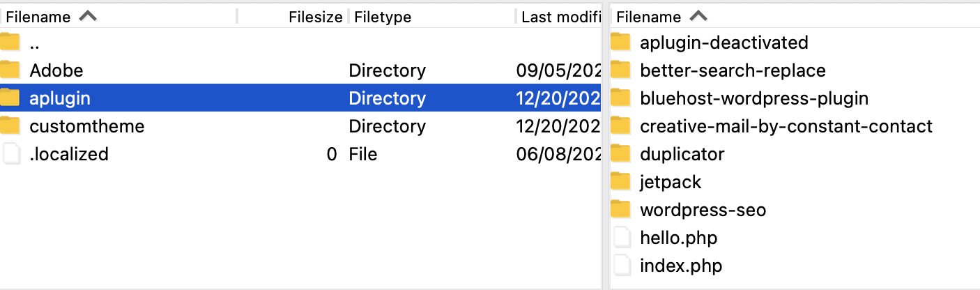Click the Adobe folder icon
The image size is (980, 290).
tap(10, 70)
